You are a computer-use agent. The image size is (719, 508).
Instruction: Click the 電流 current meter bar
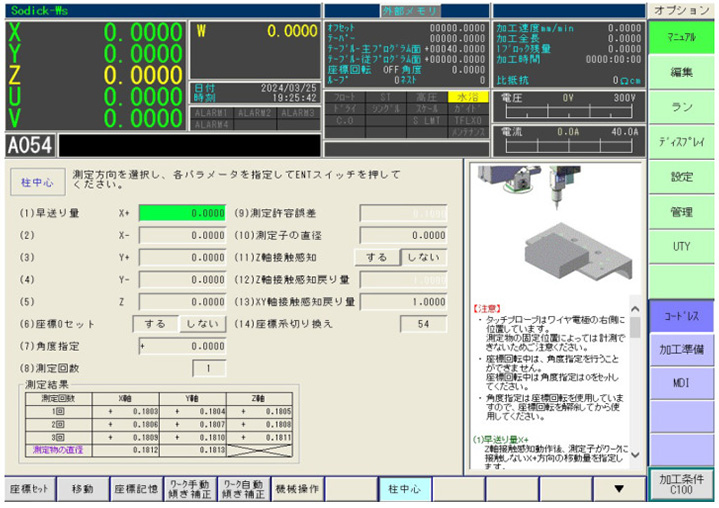[569, 145]
